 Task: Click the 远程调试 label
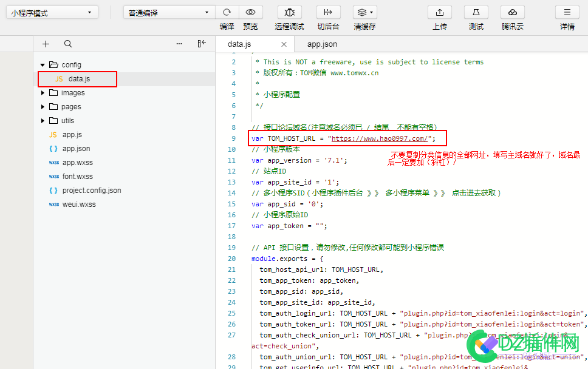pos(290,27)
